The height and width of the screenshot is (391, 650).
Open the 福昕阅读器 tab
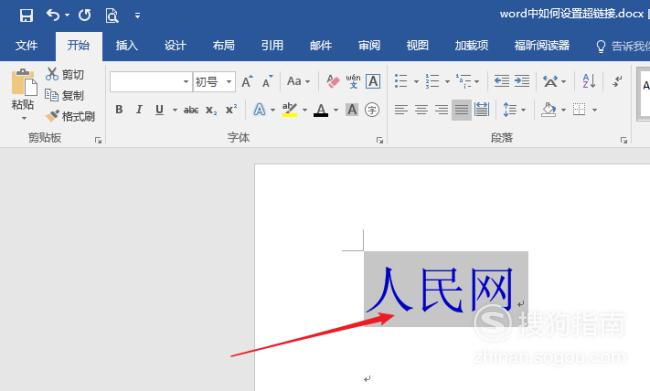point(541,45)
